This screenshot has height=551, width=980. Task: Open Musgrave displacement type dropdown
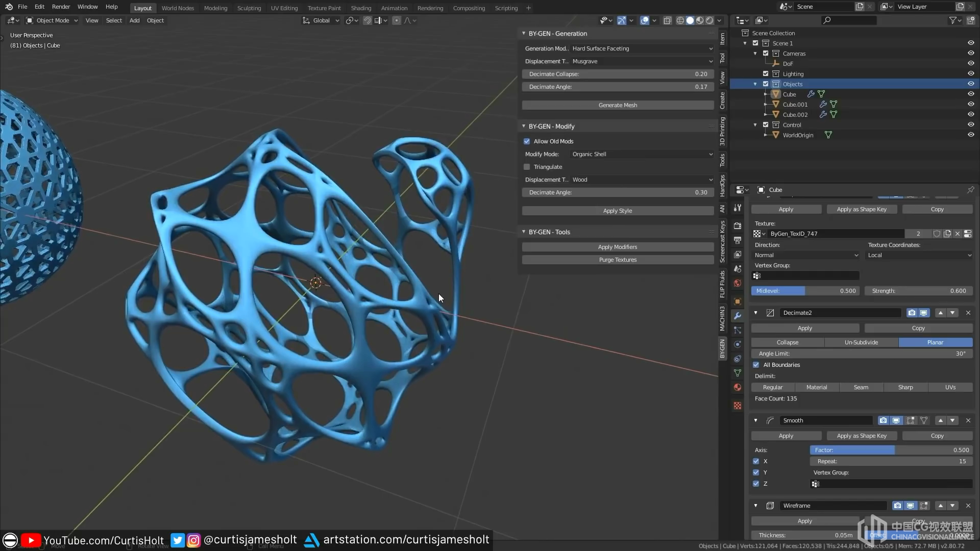point(642,61)
